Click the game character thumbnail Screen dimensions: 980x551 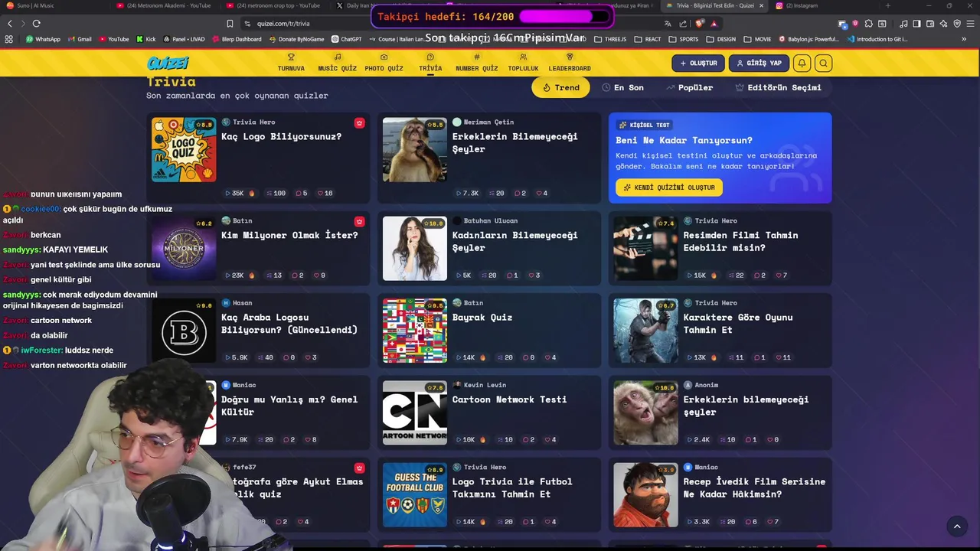tap(645, 331)
